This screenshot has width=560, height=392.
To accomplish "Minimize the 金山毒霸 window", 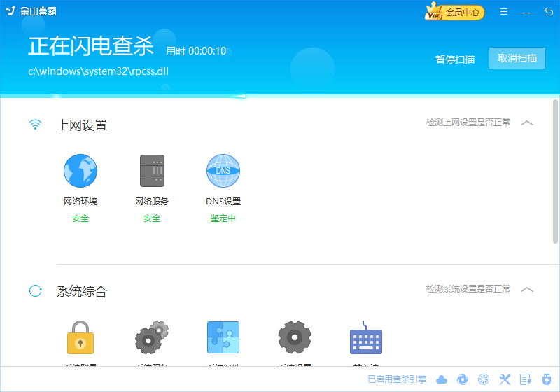I will (526, 13).
